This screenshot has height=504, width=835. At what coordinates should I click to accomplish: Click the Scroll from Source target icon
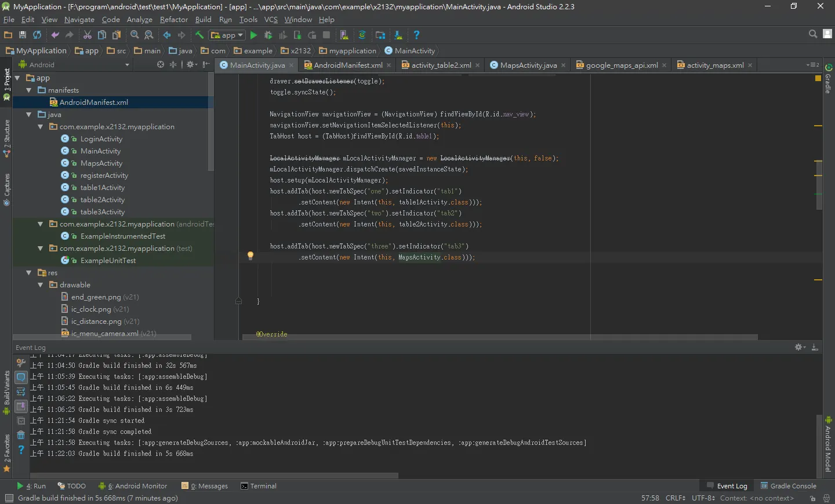pos(161,65)
